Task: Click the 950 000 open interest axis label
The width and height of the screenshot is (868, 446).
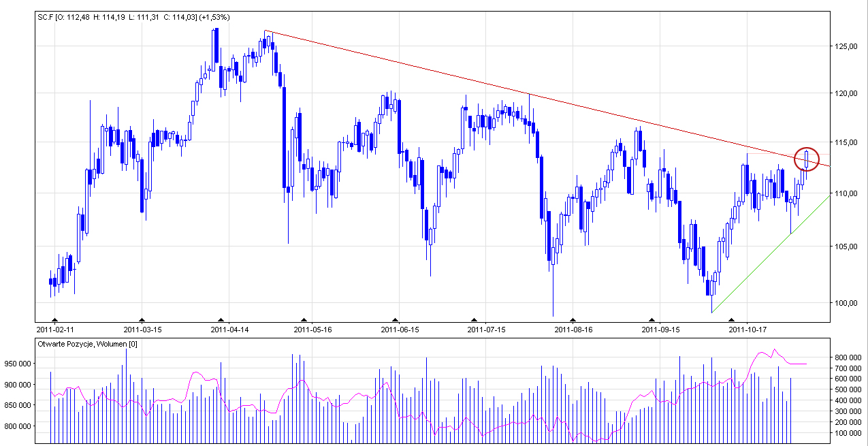Action: click(17, 364)
